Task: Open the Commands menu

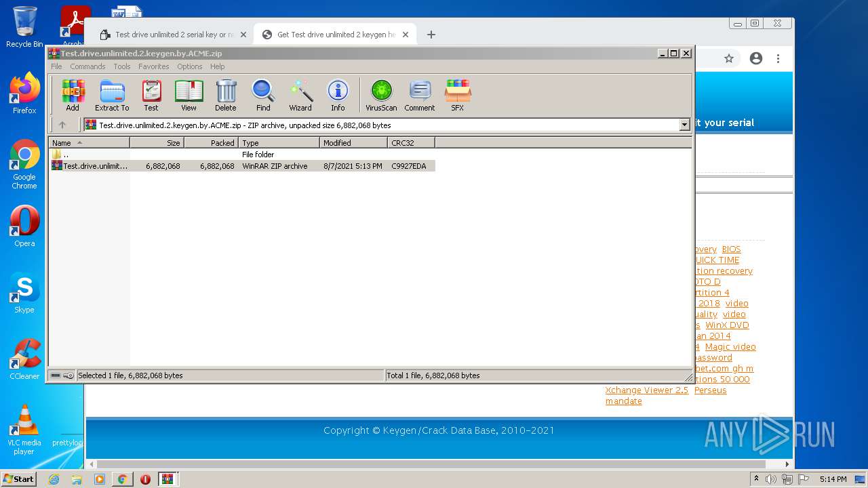Action: pos(87,66)
